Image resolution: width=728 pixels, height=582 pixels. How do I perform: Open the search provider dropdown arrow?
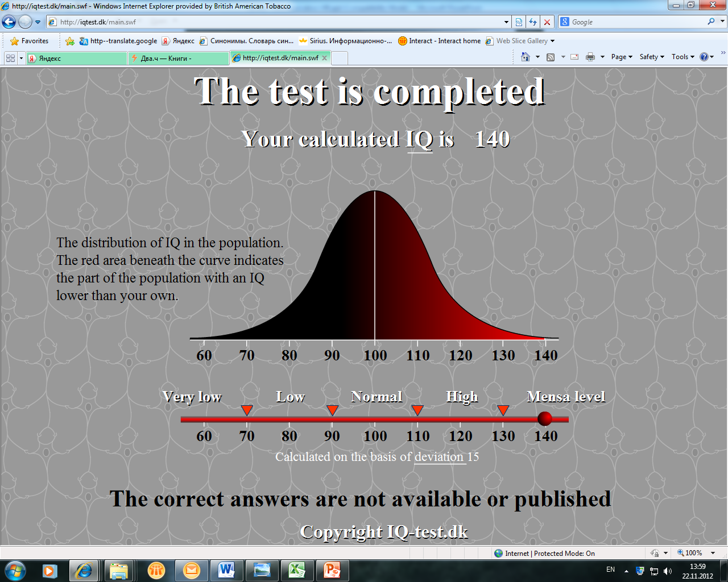point(723,22)
